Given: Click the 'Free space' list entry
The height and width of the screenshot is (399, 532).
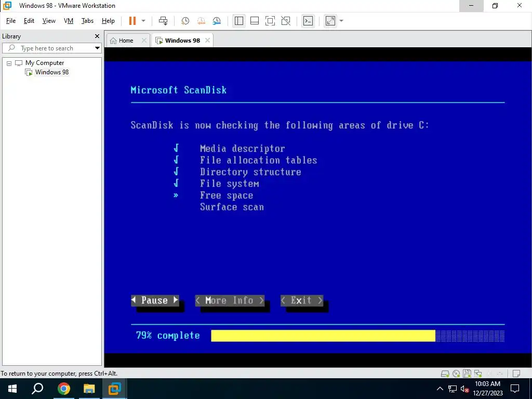Looking at the screenshot, I should pyautogui.click(x=227, y=195).
